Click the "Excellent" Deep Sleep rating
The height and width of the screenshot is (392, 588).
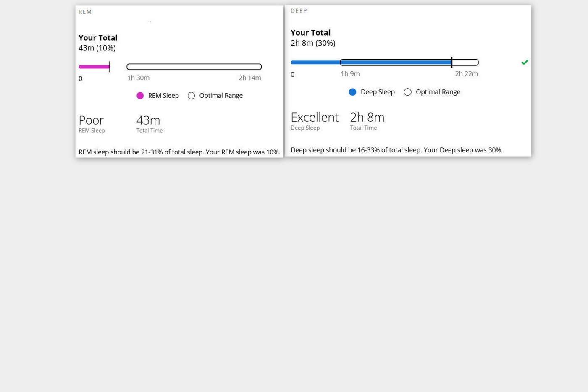click(315, 118)
